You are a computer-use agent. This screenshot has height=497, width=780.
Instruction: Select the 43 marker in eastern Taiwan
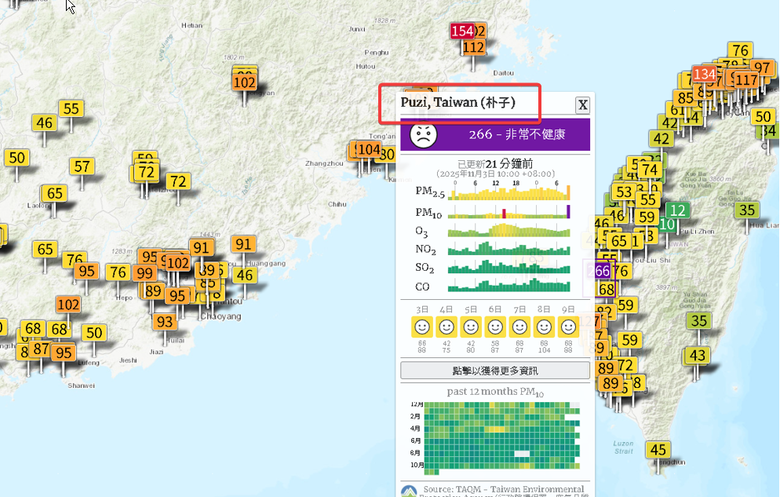click(697, 355)
